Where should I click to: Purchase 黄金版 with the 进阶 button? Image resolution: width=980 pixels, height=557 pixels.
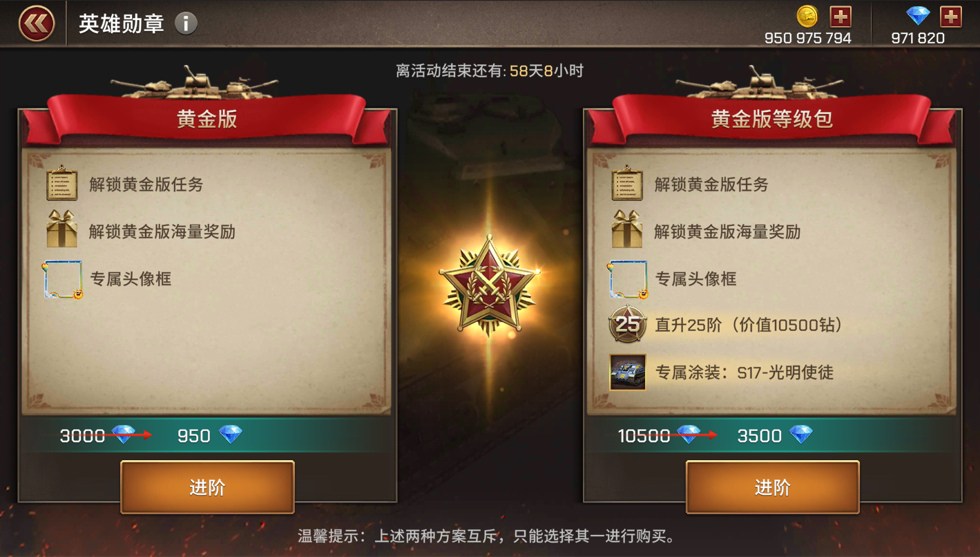[x=207, y=487]
